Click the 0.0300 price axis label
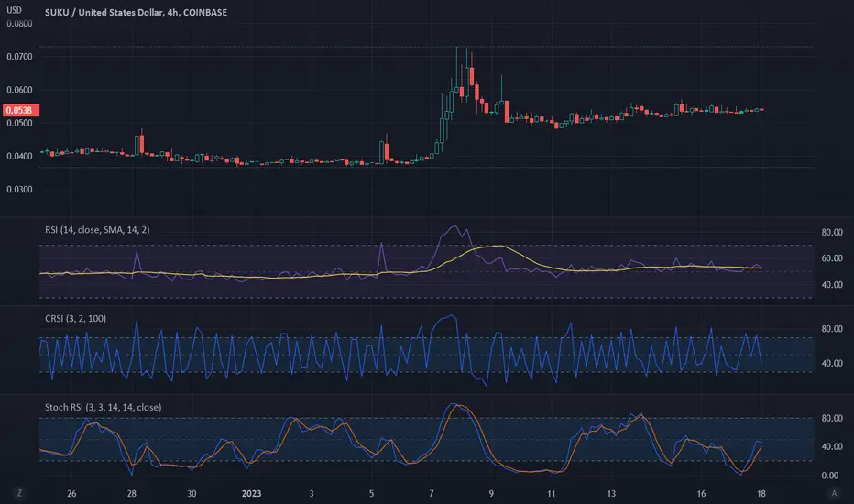The image size is (854, 504). tap(19, 190)
